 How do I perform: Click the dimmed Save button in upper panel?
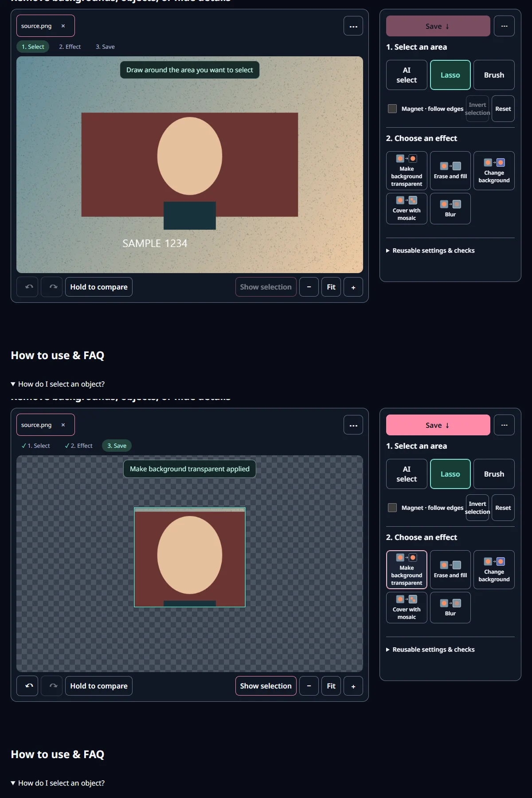(x=438, y=26)
